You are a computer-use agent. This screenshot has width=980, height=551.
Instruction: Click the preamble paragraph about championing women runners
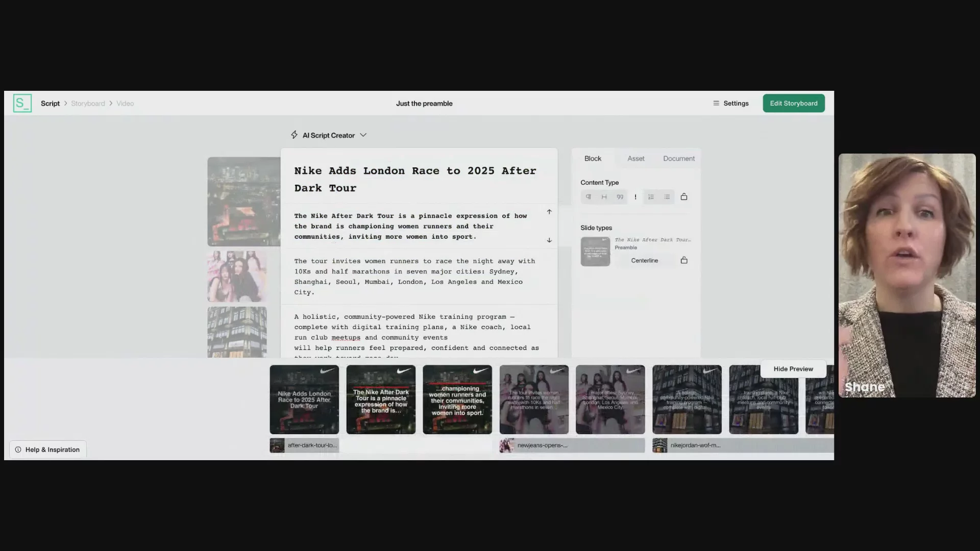pos(411,226)
